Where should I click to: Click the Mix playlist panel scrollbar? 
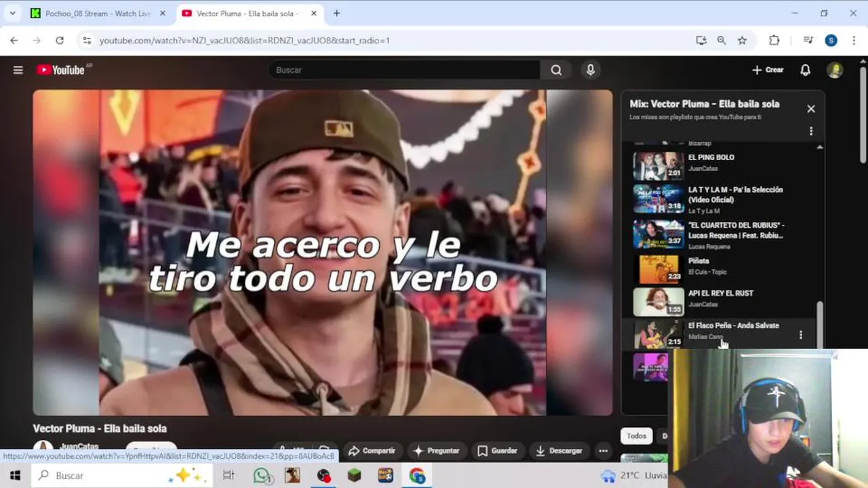(820, 325)
